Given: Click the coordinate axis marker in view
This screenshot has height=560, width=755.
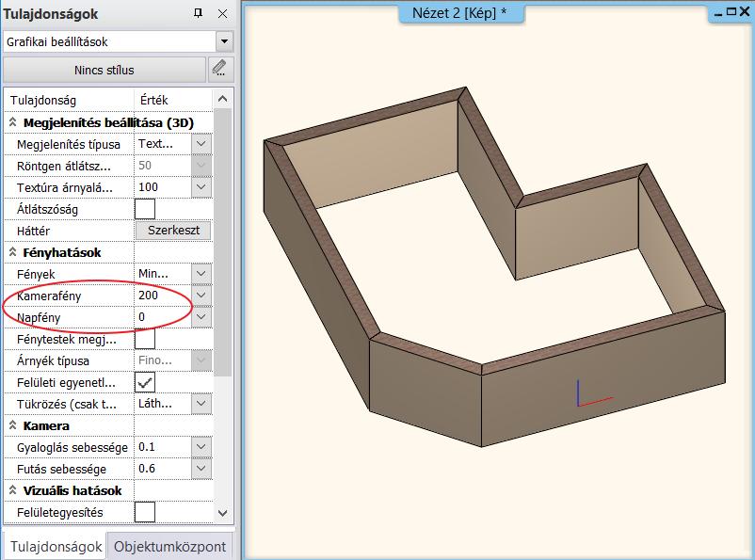Looking at the screenshot, I should [593, 393].
